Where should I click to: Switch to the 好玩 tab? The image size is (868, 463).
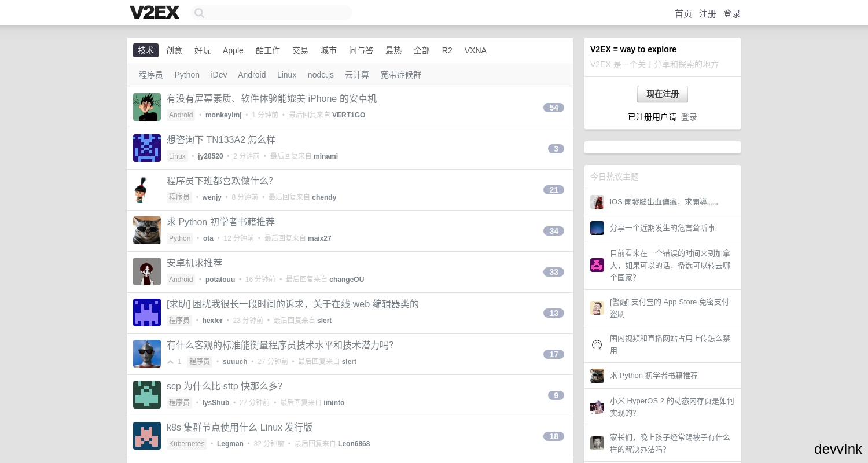point(203,50)
